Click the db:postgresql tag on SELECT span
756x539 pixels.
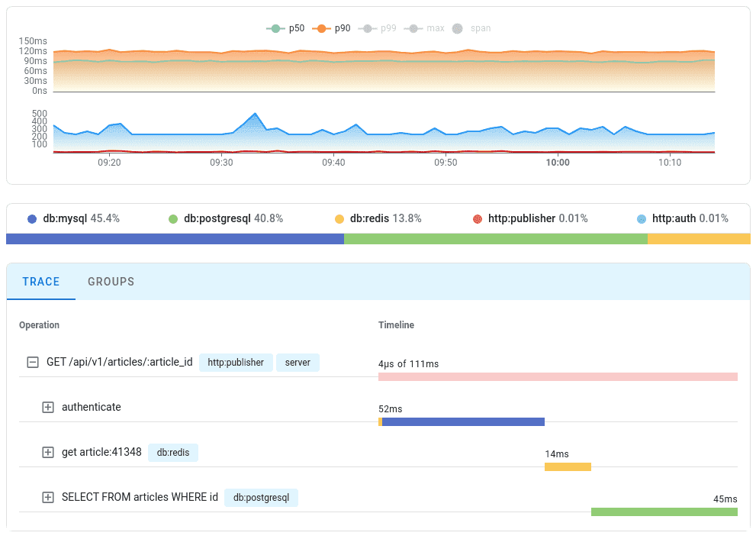point(262,497)
